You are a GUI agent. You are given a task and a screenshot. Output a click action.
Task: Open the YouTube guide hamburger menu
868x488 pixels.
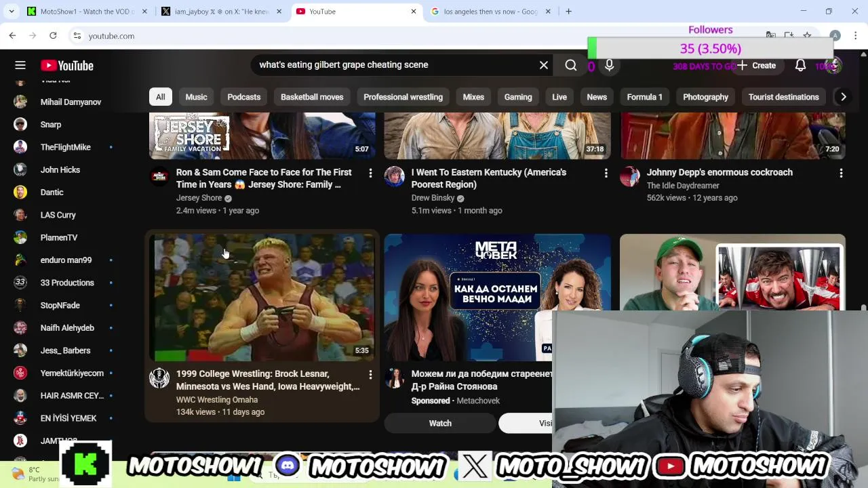pos(20,65)
